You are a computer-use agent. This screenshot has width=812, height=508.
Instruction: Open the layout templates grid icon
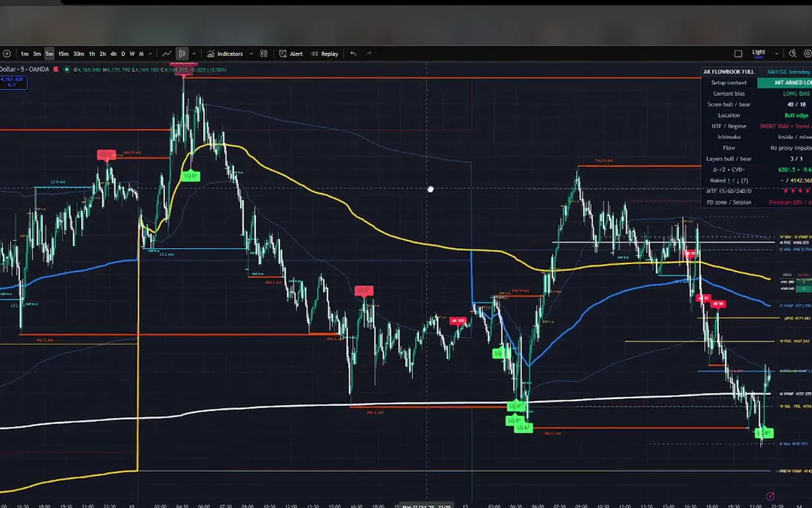[264, 54]
